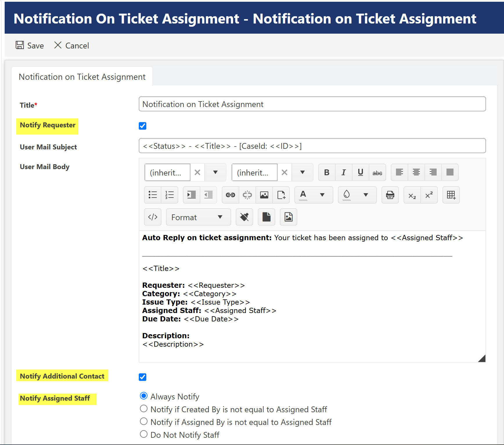Viewport: 504px width, 445px height.
Task: Insert a bulleted list
Action: 152,195
